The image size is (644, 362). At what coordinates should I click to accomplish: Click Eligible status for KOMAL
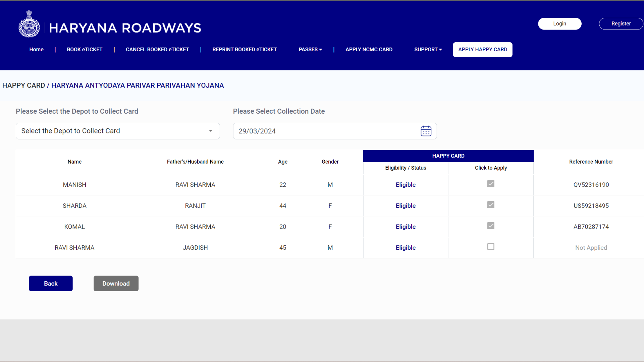tap(406, 227)
